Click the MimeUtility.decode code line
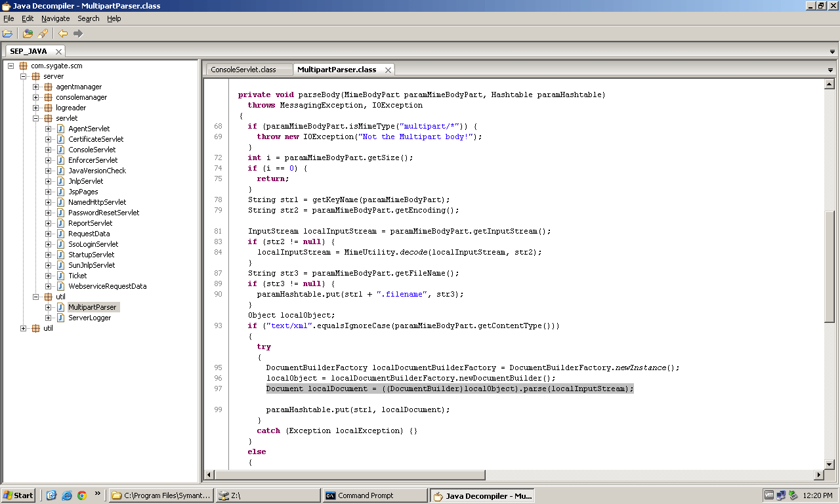This screenshot has width=840, height=504. click(400, 252)
